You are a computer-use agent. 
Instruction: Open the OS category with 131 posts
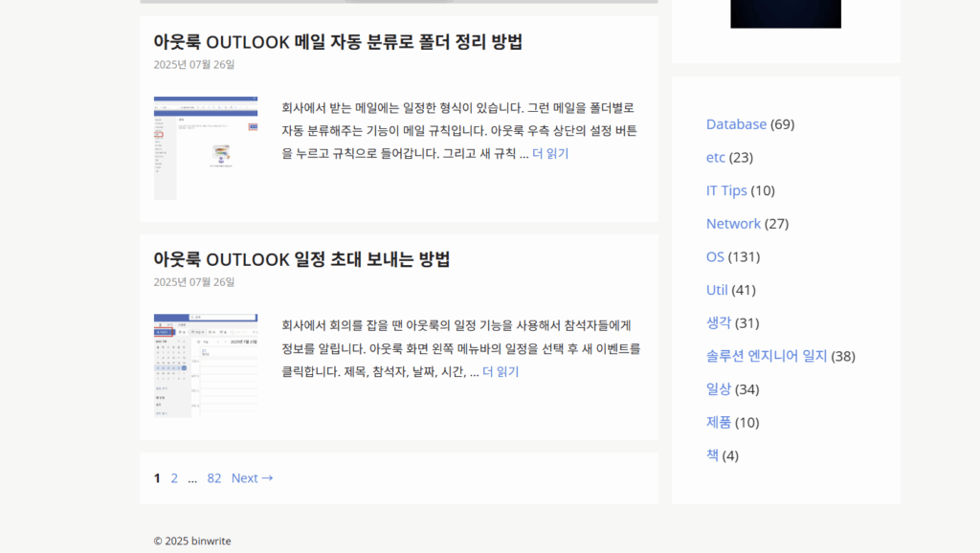click(714, 256)
